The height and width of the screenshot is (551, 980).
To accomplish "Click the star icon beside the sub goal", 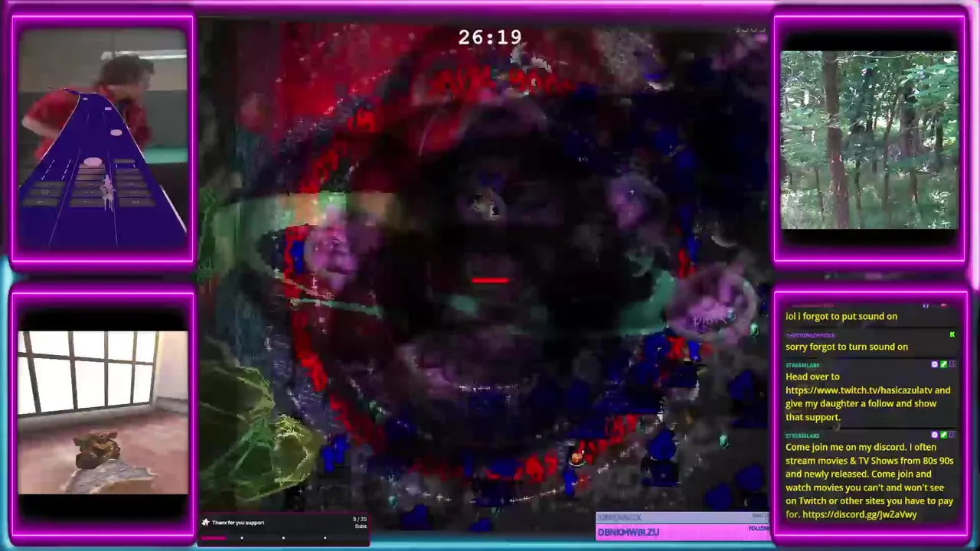I will [205, 523].
